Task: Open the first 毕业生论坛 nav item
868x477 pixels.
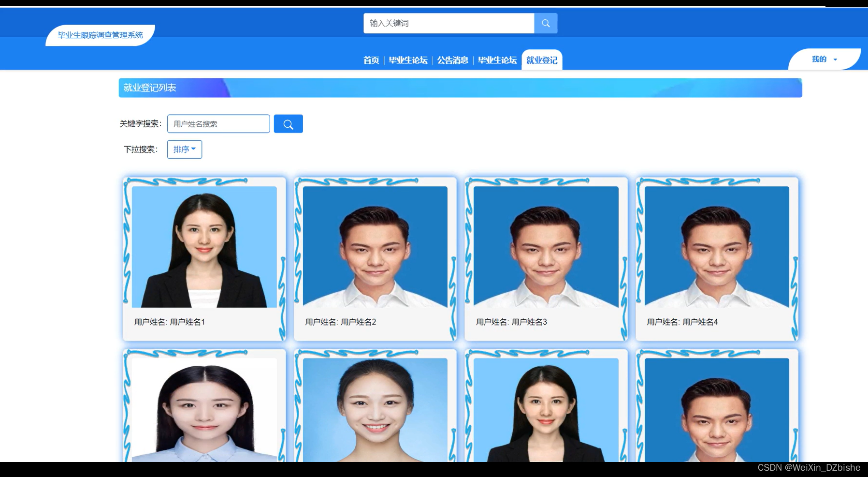Action: point(408,60)
